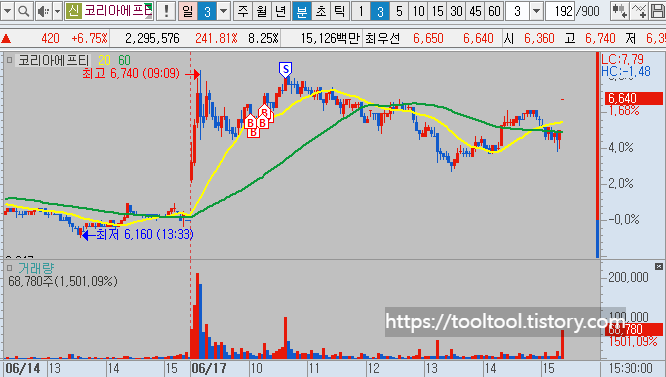Screen dimensions: 666x377
Task: Select the 초 second chart mode
Action: pyautogui.click(x=321, y=11)
